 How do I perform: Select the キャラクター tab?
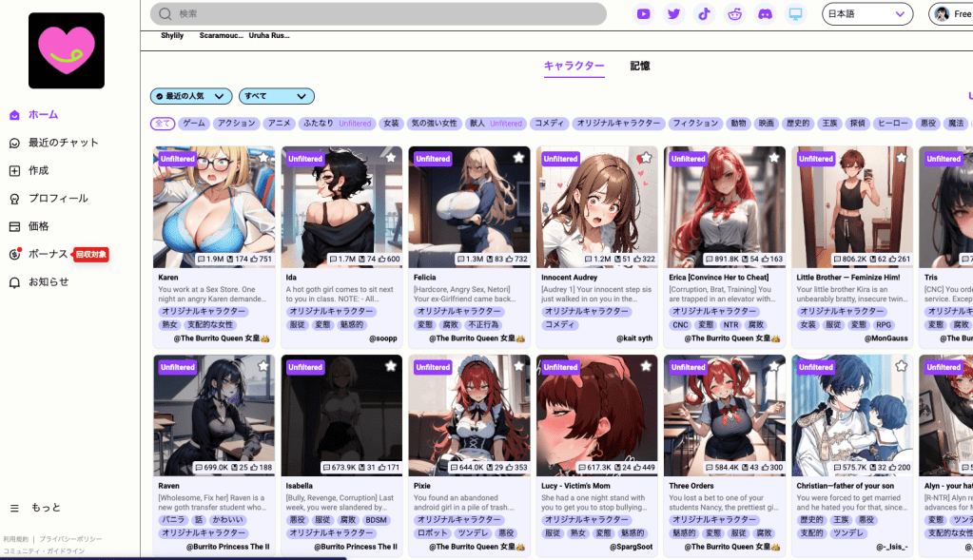(x=574, y=66)
